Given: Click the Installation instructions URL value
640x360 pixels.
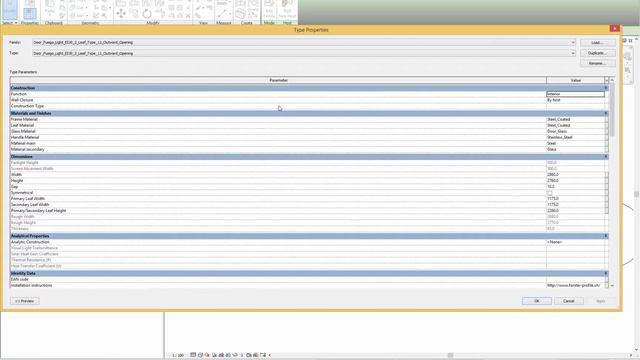Looking at the screenshot, I should (x=576, y=285).
